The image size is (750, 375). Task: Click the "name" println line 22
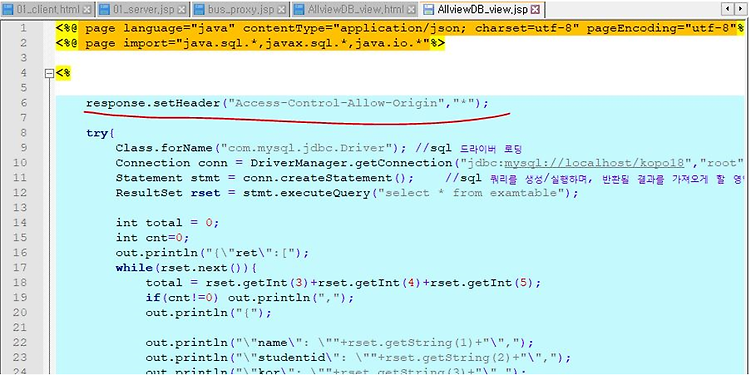pos(339,342)
